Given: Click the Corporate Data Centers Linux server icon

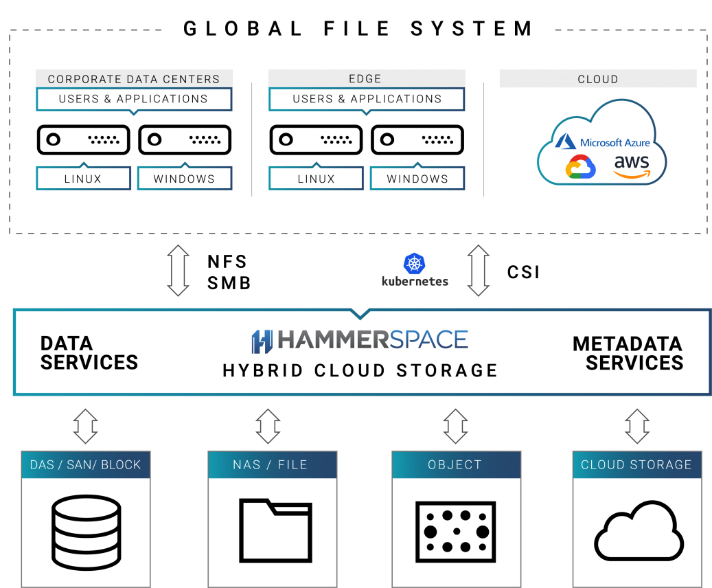Looking at the screenshot, I should [x=84, y=139].
